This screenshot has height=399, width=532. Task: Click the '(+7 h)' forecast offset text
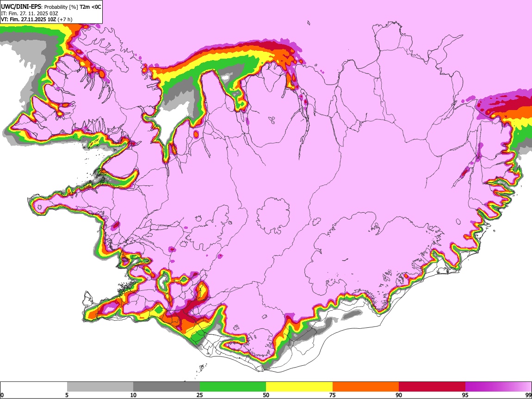tap(65, 19)
